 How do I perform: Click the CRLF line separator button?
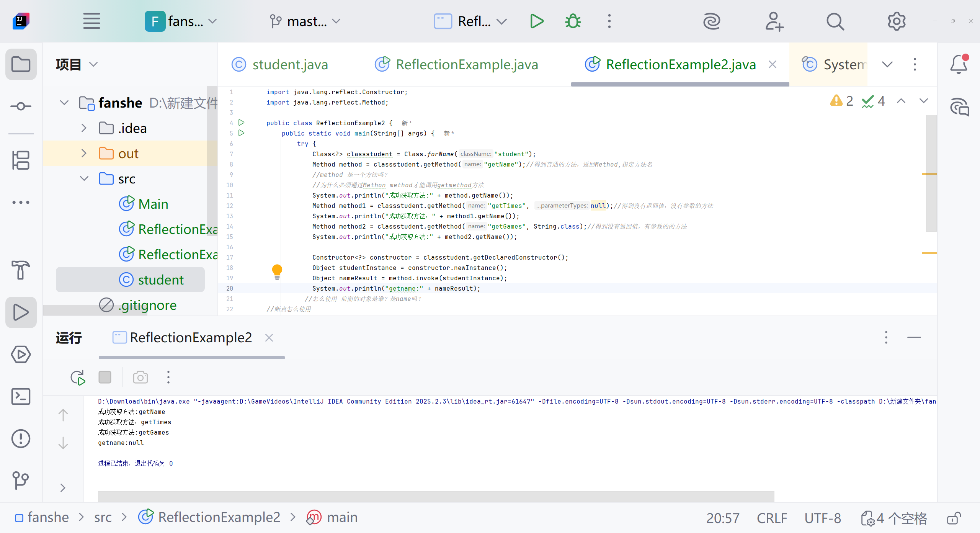coord(772,518)
